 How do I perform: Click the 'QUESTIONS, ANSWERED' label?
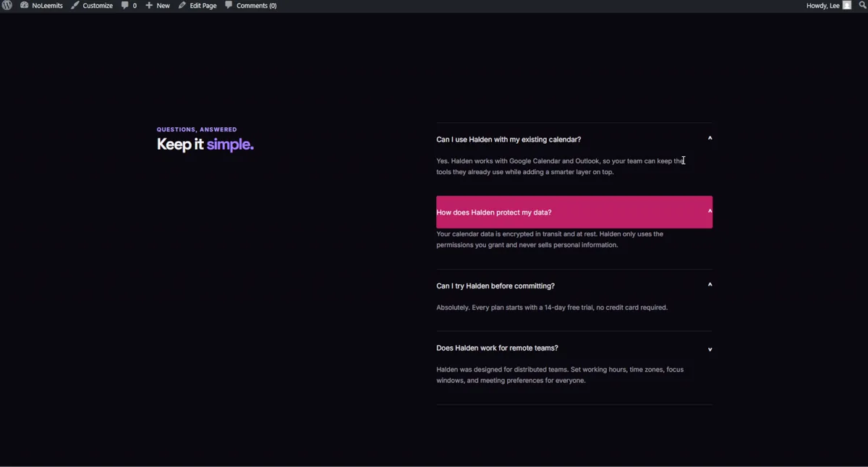tap(197, 129)
